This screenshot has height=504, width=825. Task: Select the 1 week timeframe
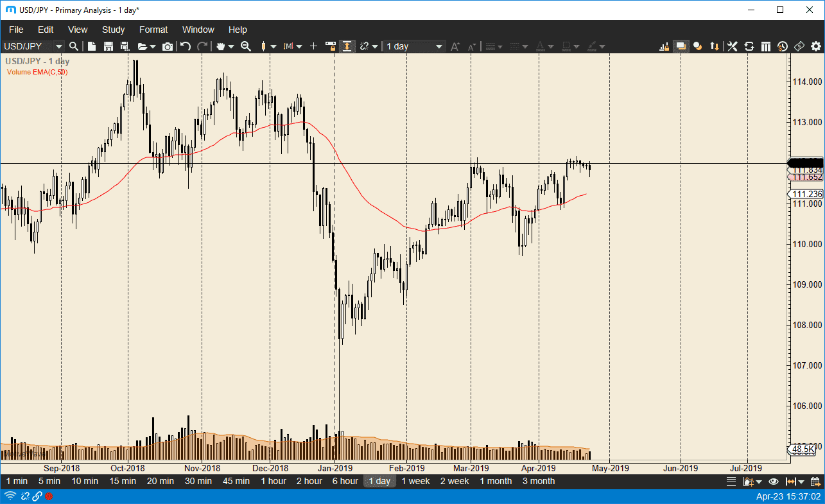(x=415, y=481)
